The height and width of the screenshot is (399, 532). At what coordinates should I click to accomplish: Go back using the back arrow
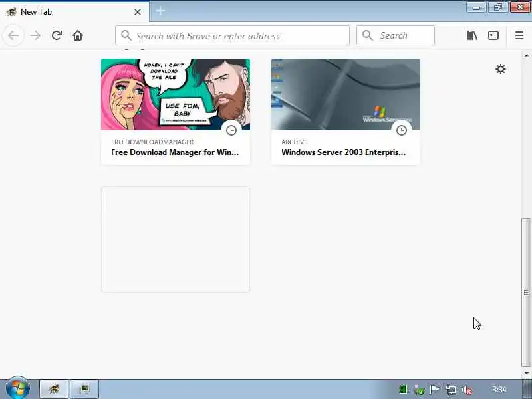pyautogui.click(x=13, y=35)
